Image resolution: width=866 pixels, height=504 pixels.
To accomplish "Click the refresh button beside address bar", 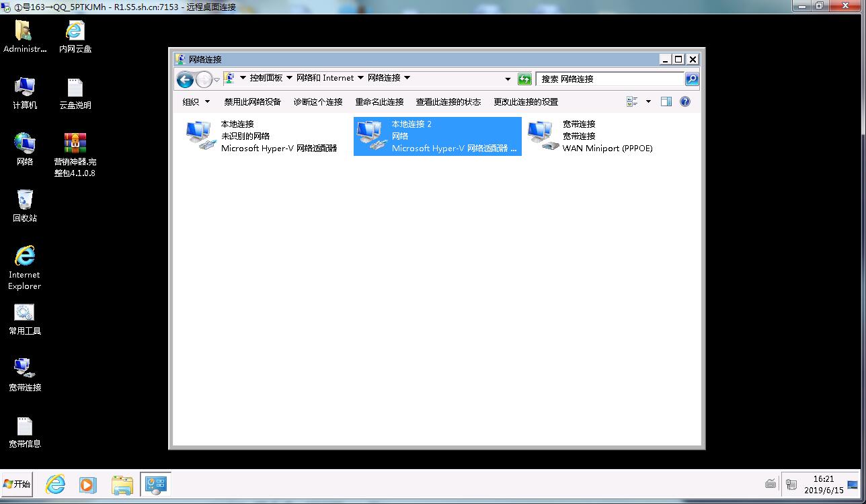I will [x=524, y=79].
